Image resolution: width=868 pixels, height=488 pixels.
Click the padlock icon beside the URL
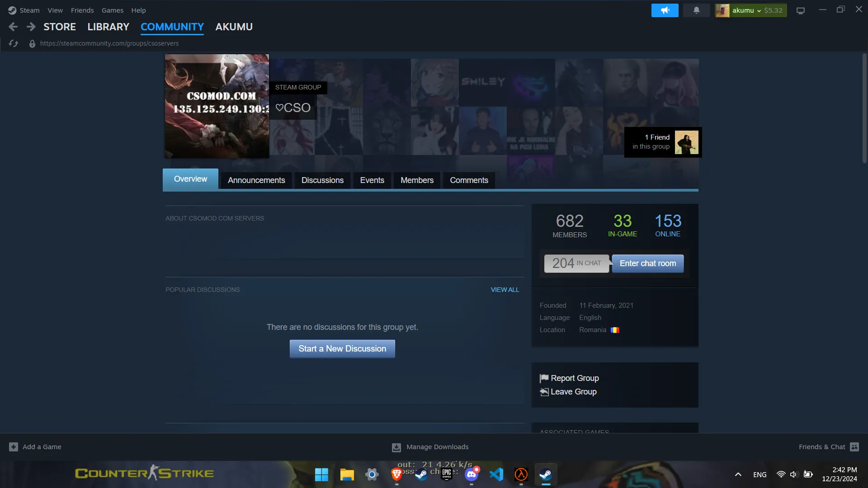click(x=32, y=44)
